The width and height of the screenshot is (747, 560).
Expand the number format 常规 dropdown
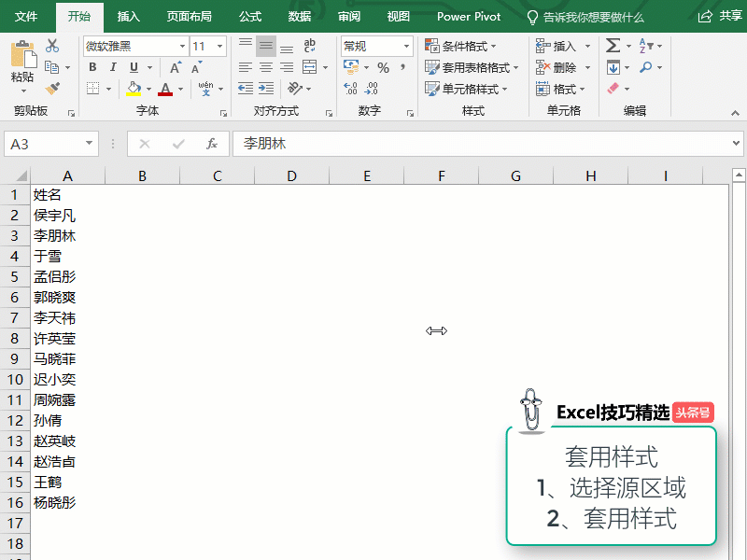point(406,46)
